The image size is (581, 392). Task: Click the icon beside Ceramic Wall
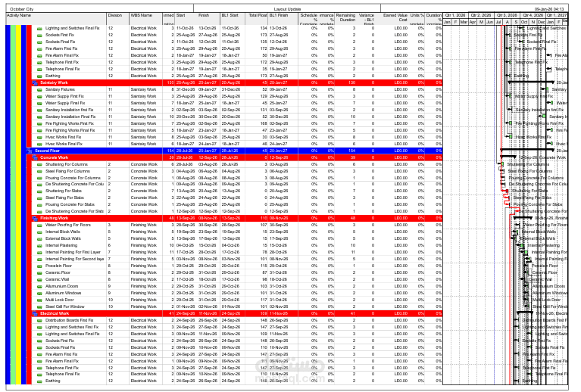pyautogui.click(x=39, y=279)
